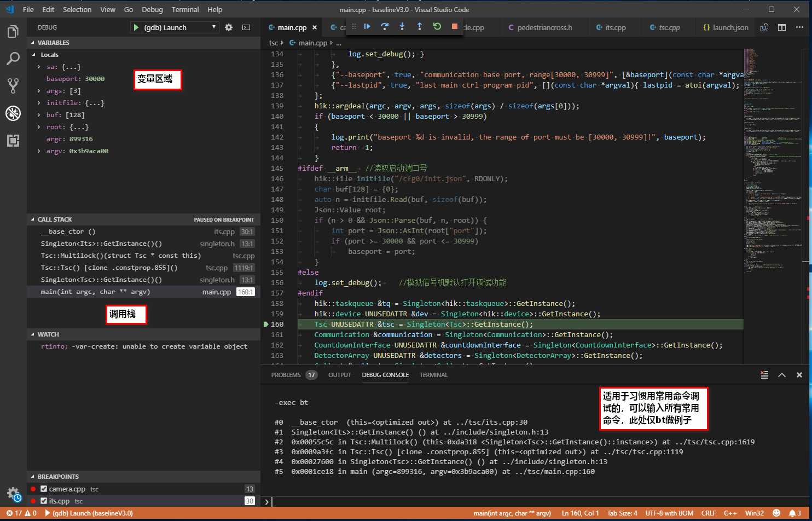Viewport: 812px width, 521px height.
Task: Restart the debug session
Action: click(x=437, y=26)
